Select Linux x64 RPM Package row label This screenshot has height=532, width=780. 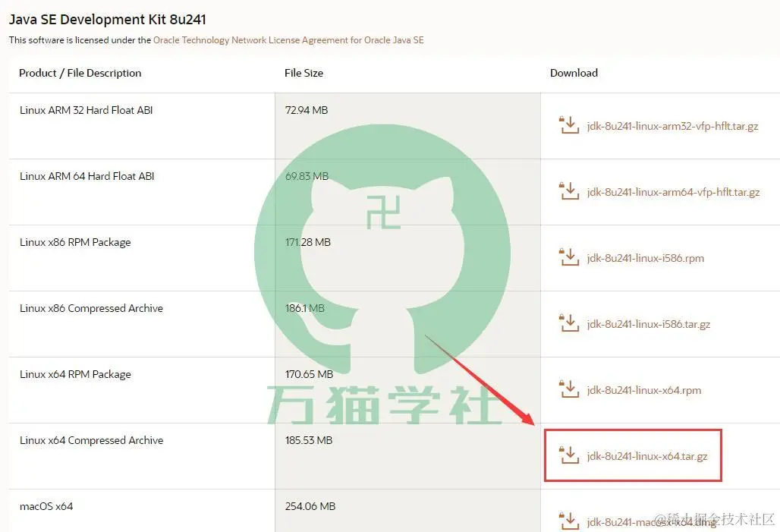point(75,374)
